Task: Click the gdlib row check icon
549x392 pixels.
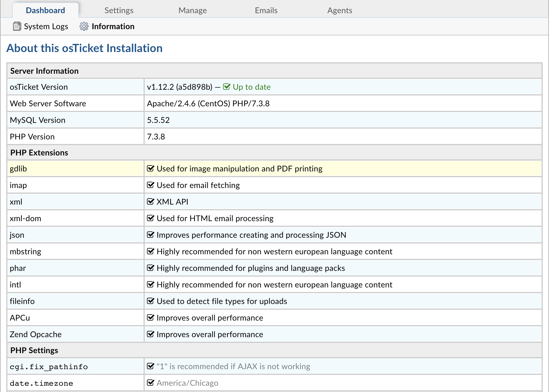Action: (150, 169)
